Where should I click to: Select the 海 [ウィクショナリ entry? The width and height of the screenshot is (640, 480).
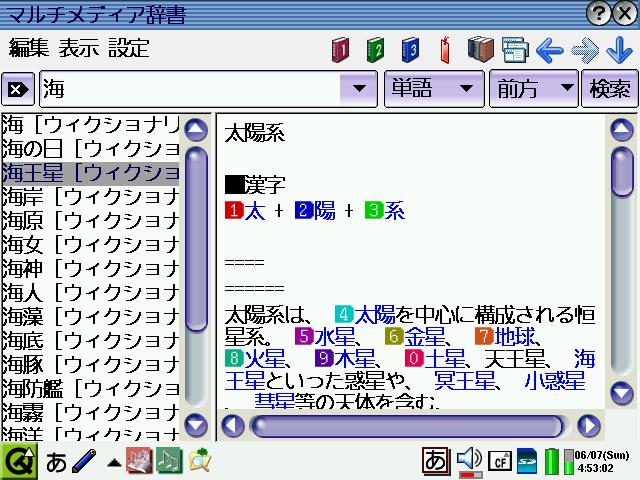coord(91,125)
